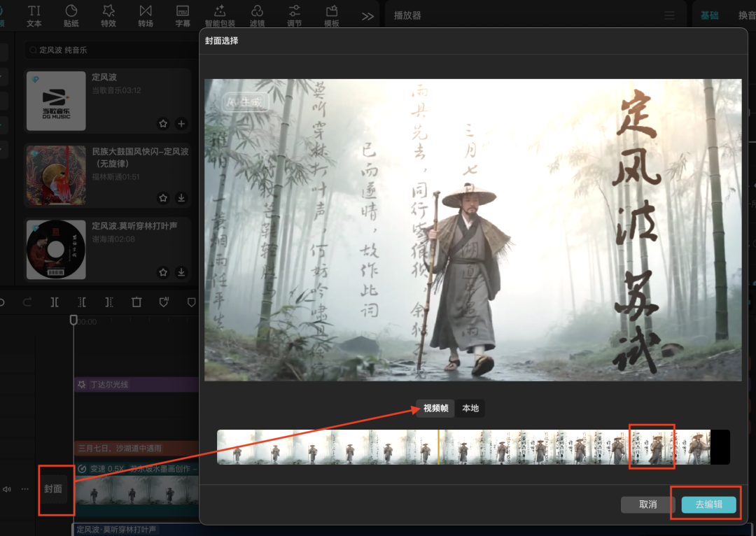Viewport: 756px width, 536px height.
Task: Select the highlighted frame in the cover filmstrip
Action: coord(651,446)
